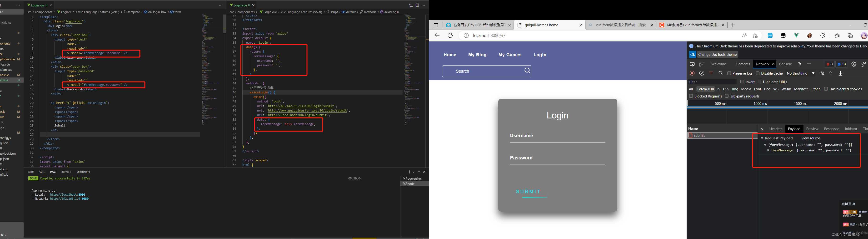Open the browser extensions puzzle icon
The image size is (868, 239).
pyautogui.click(x=823, y=36)
